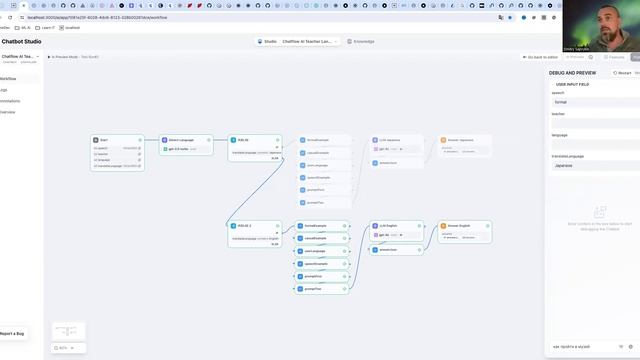
Task: Select the upper IF/ELSE node icon
Action: pyautogui.click(x=233, y=140)
